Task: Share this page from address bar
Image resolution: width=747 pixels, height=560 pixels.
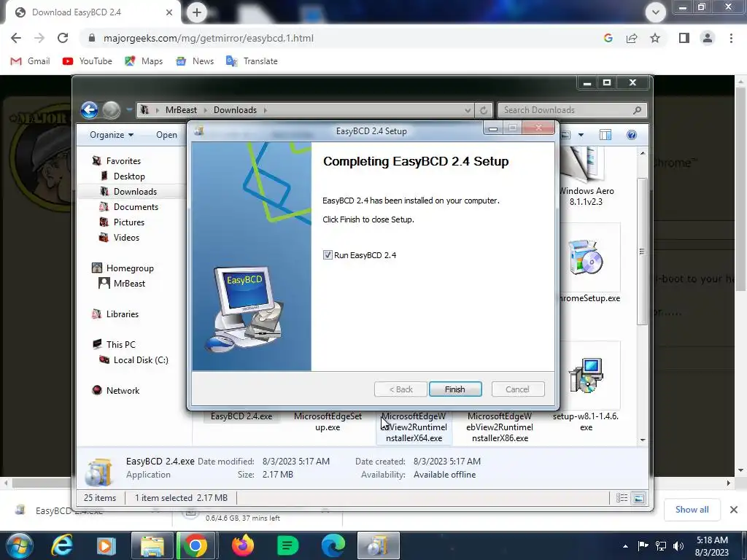Action: (x=632, y=38)
